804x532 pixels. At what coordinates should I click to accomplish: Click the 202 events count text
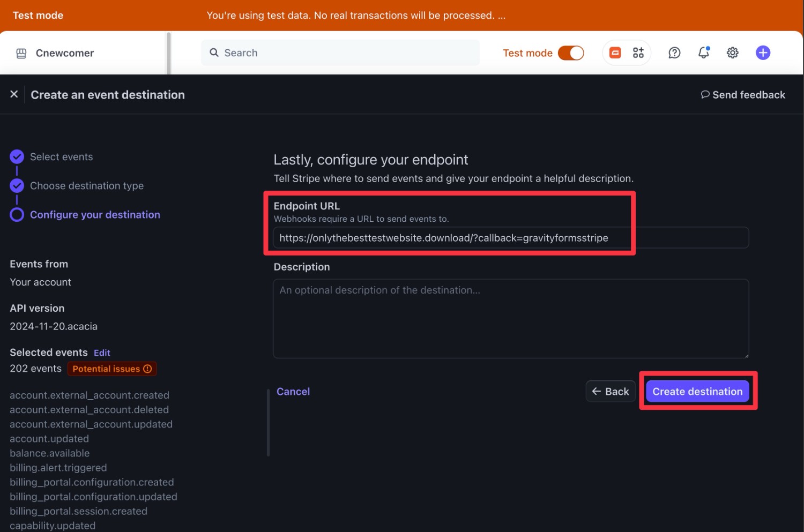(35, 368)
